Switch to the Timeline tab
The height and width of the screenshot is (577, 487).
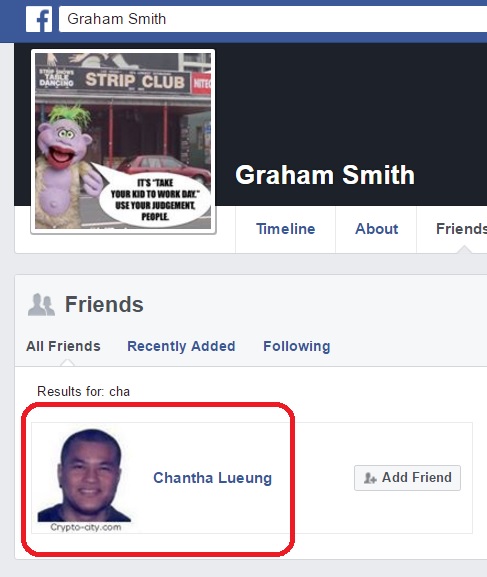click(286, 229)
